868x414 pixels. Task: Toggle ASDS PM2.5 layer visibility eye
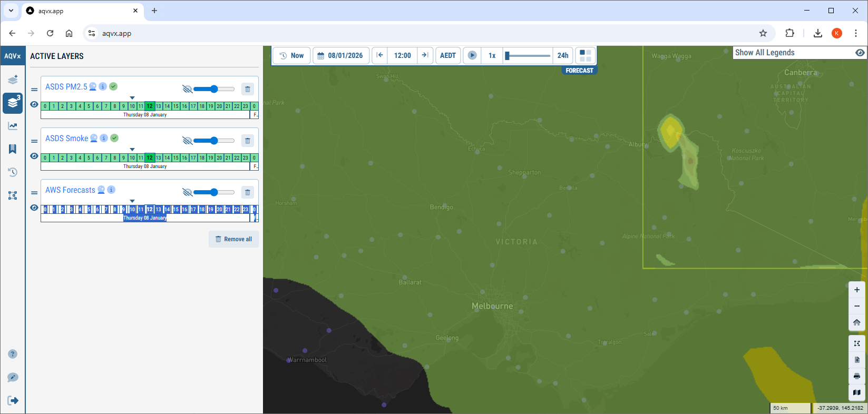click(34, 104)
